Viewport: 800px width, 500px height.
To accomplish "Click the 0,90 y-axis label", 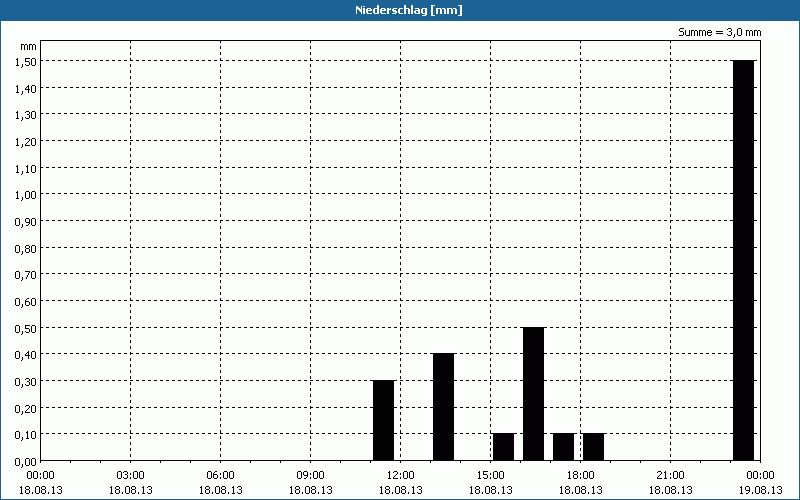I will point(26,221).
